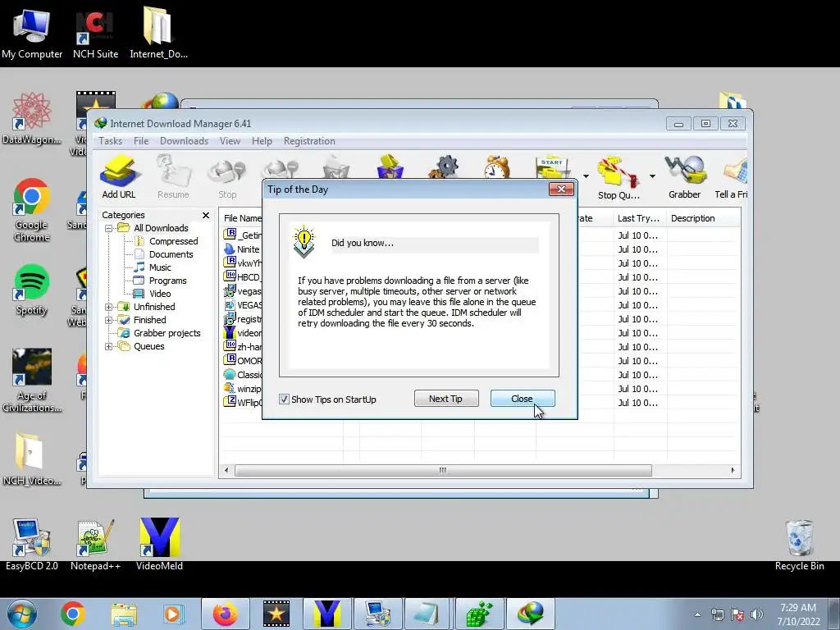This screenshot has width=840, height=630.
Task: Open the File menu
Action: coord(141,141)
